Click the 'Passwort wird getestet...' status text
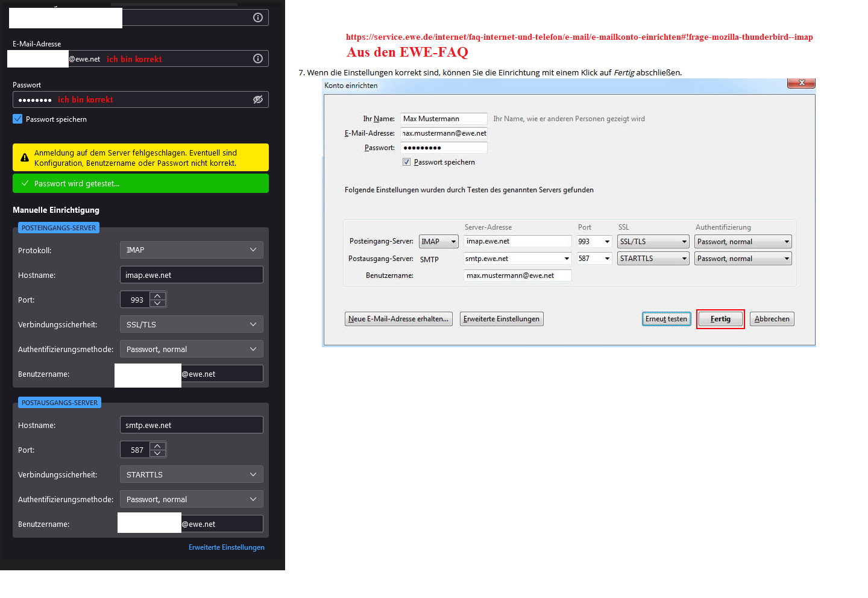The image size is (868, 598). pos(77,184)
